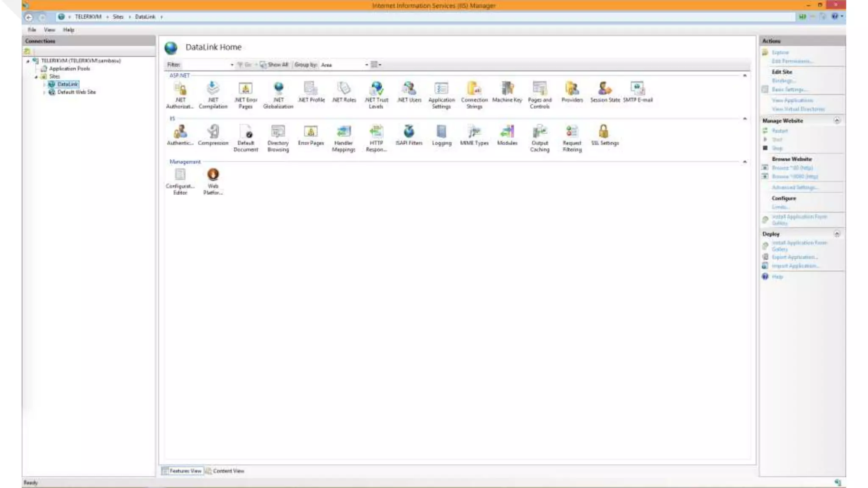Open the Modules feature
The width and height of the screenshot is (868, 488).
507,135
